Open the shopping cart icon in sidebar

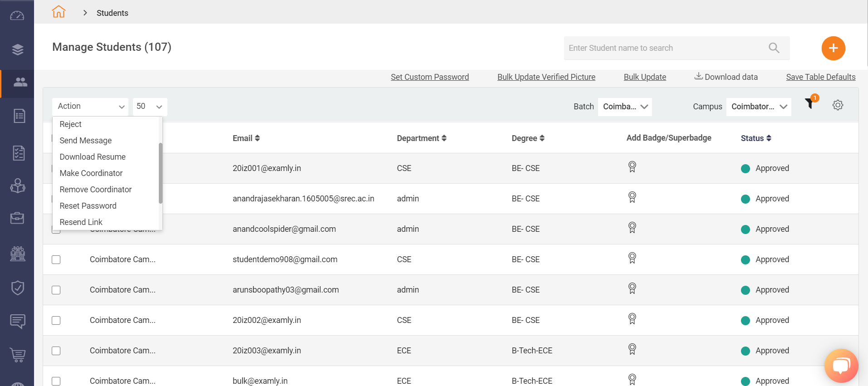tap(18, 355)
